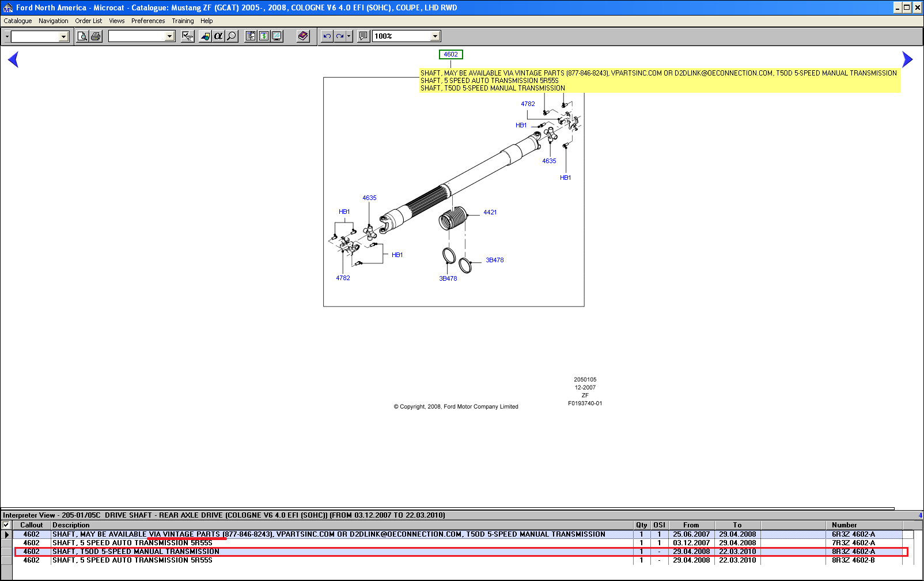The width and height of the screenshot is (924, 581).
Task: Click the monitor illustration view icon
Action: [x=277, y=36]
